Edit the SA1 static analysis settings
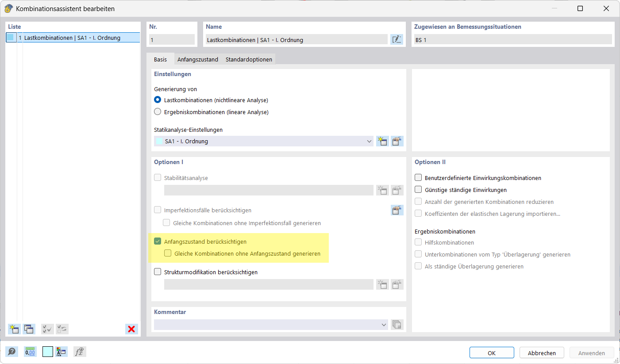Viewport: 620px width, 364px height. pos(397,141)
